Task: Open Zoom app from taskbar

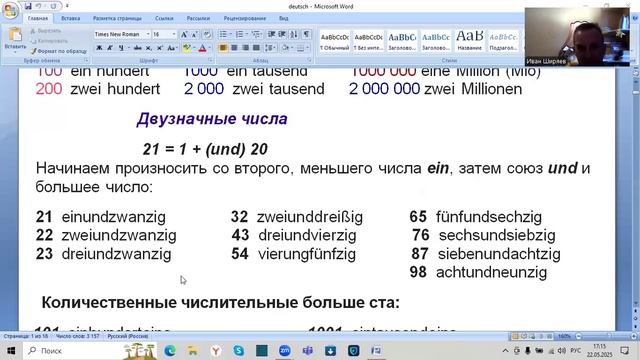Action: [284, 351]
